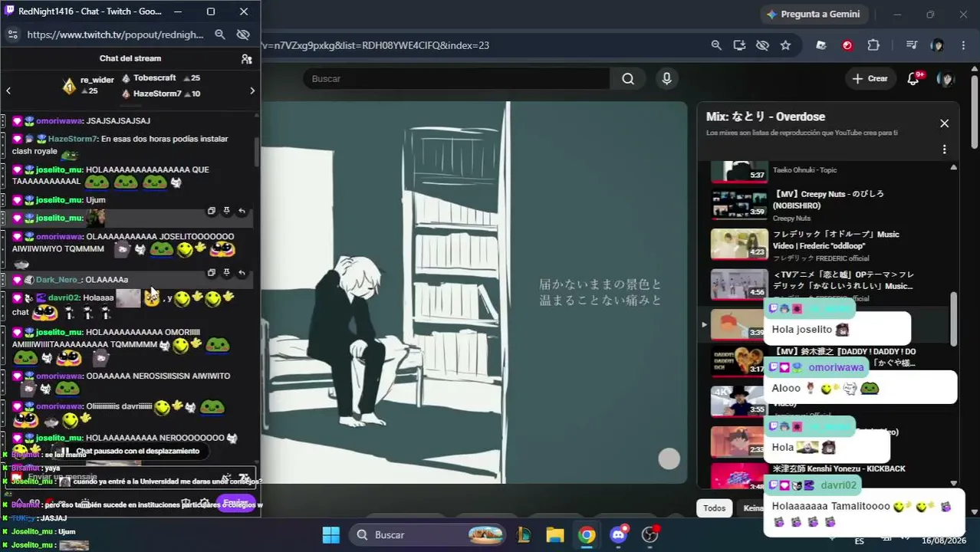Image resolution: width=980 pixels, height=552 pixels.
Task: Click the Crear button on YouTube
Action: pos(870,78)
